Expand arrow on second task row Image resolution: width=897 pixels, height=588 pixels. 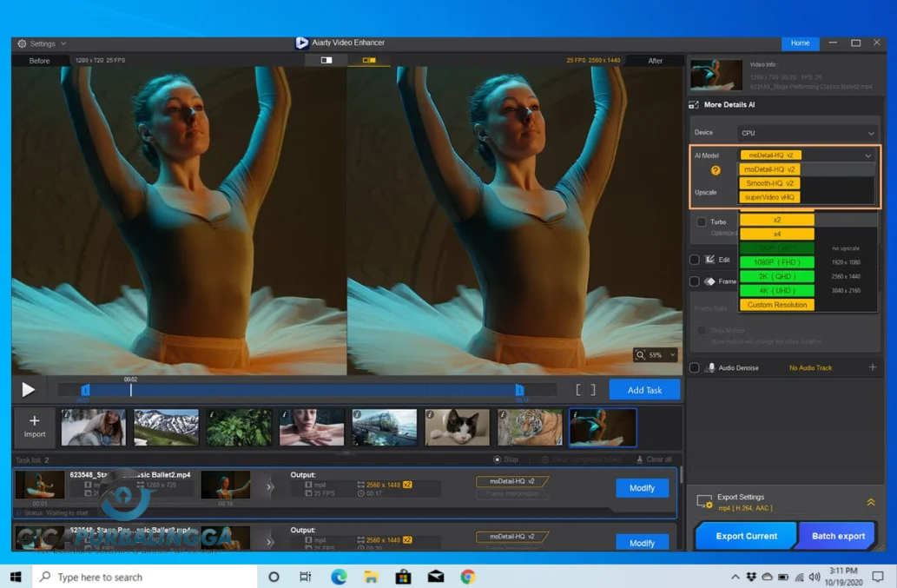click(269, 542)
